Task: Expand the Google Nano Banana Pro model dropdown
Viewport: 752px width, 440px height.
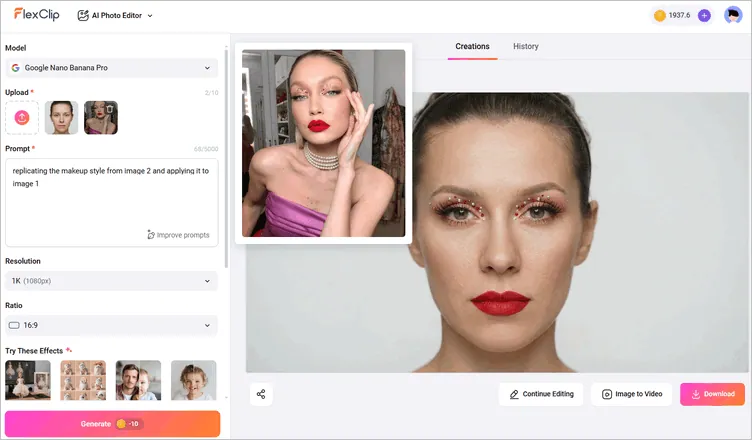Action: [111, 68]
